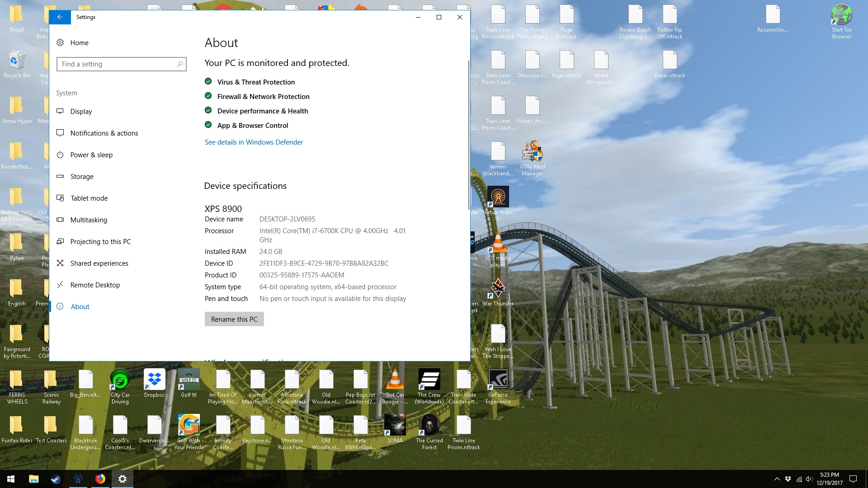The image size is (868, 488).
Task: Click inside the Find a setting field
Action: (118, 64)
